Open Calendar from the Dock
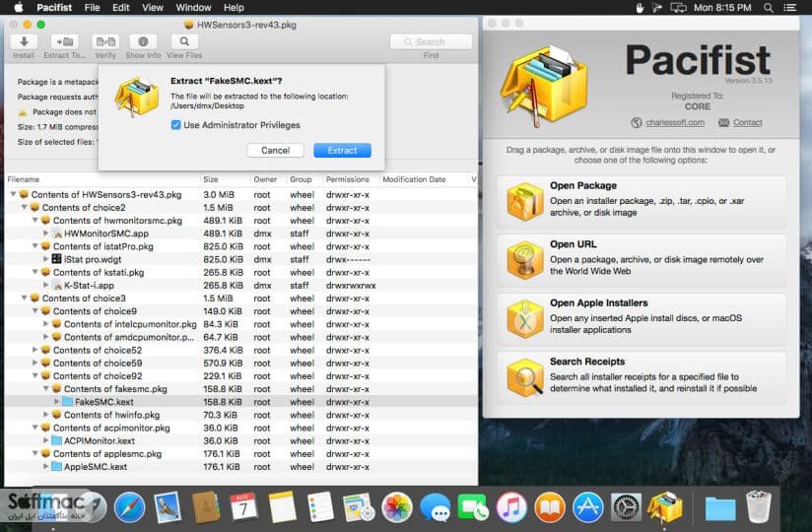The width and height of the screenshot is (812, 532). [x=243, y=507]
